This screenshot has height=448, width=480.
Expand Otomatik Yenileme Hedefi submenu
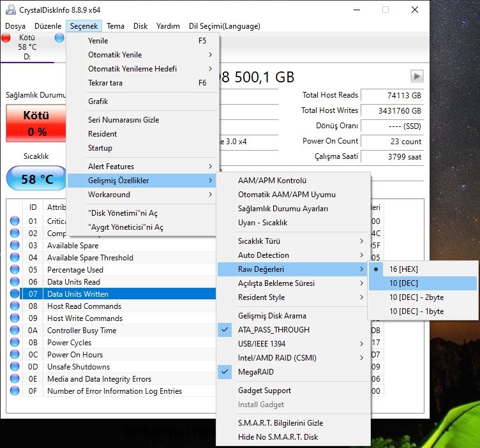point(142,69)
